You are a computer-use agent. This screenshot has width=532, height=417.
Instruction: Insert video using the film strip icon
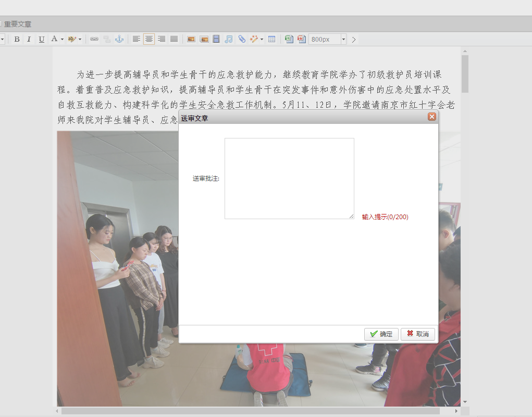(216, 40)
